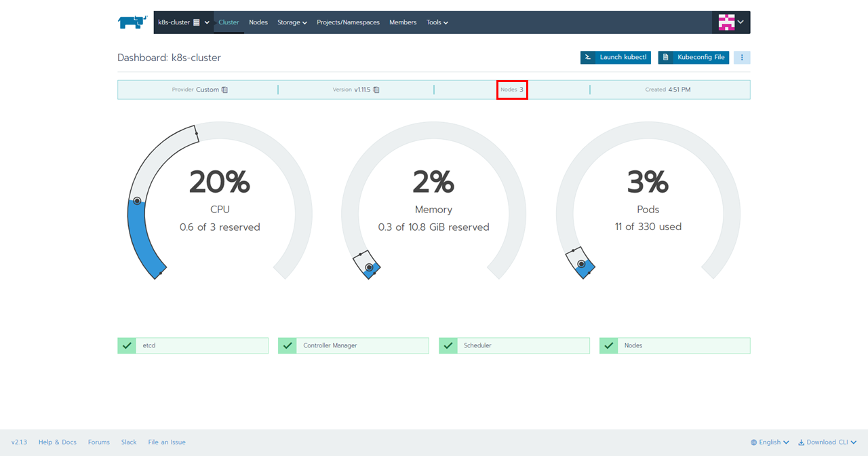
Task: Click the Launch kubectl button
Action: coord(615,58)
